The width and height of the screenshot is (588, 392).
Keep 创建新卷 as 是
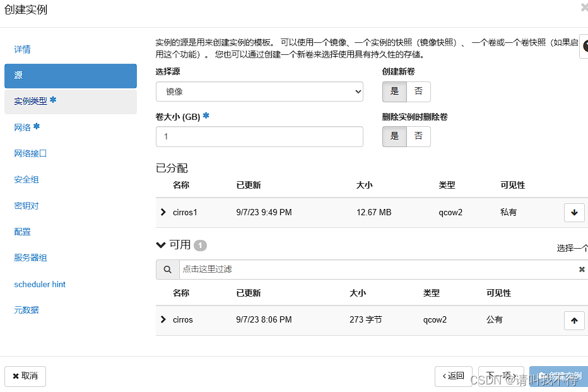[396, 92]
